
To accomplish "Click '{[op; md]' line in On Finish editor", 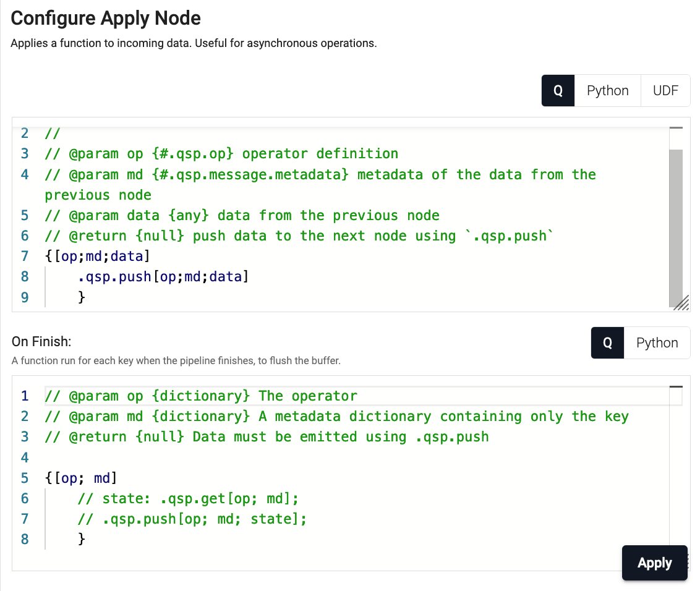I will (81, 478).
